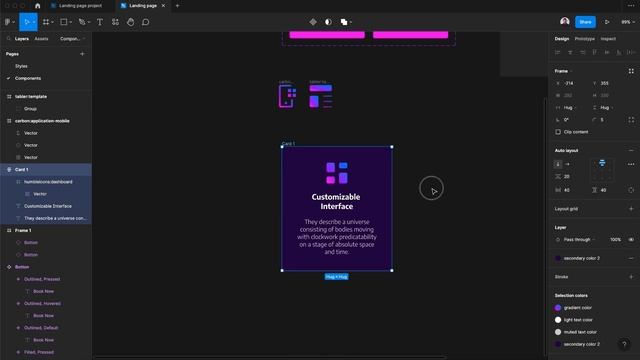The image size is (640, 360).
Task: Toggle resize to fit icon in Frame section
Action: 631,71
